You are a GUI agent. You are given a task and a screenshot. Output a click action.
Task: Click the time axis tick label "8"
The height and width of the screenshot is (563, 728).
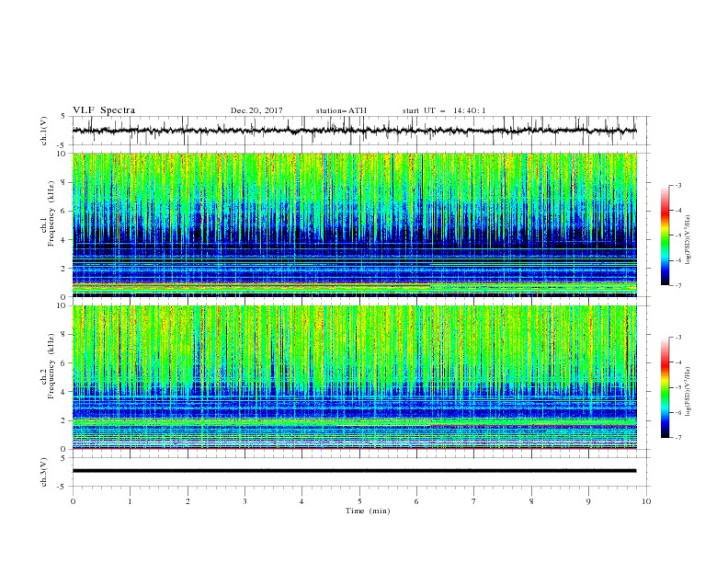click(x=531, y=501)
